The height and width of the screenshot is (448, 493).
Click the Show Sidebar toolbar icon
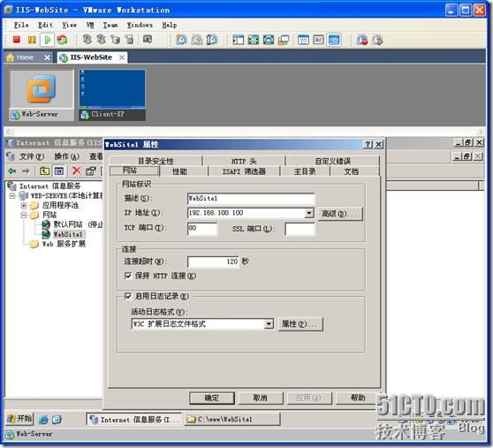[238, 40]
